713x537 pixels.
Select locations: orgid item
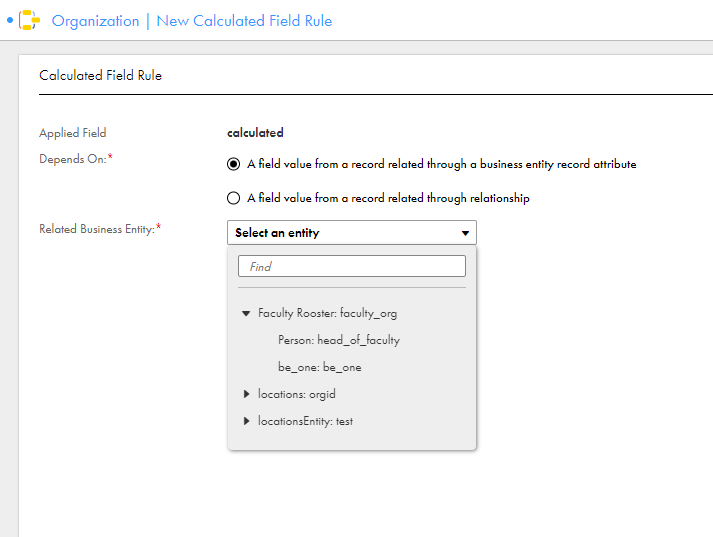[x=296, y=394]
